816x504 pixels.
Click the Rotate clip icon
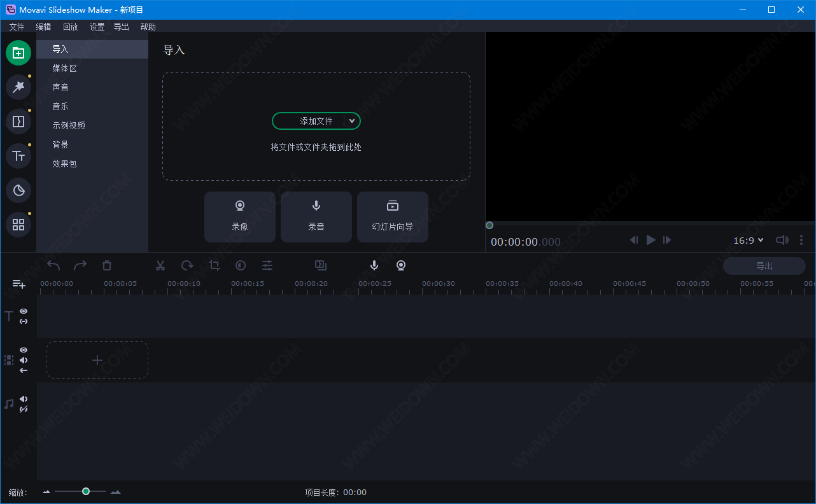[x=187, y=265]
